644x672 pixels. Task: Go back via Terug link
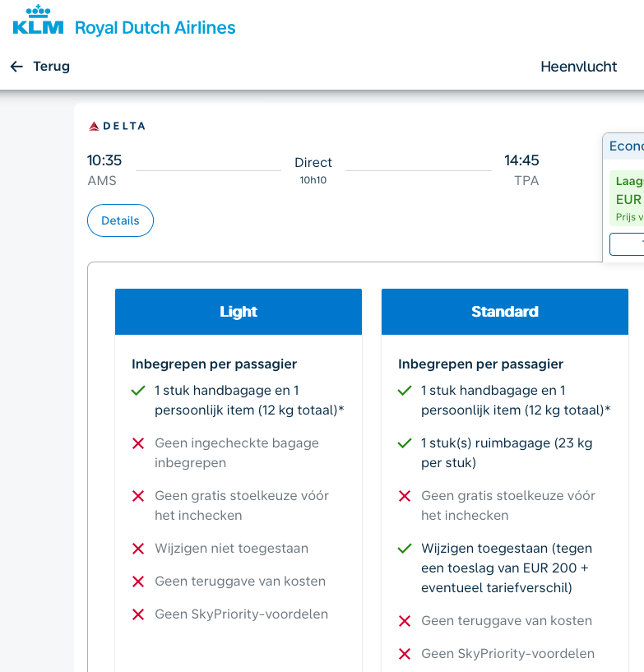coord(51,67)
